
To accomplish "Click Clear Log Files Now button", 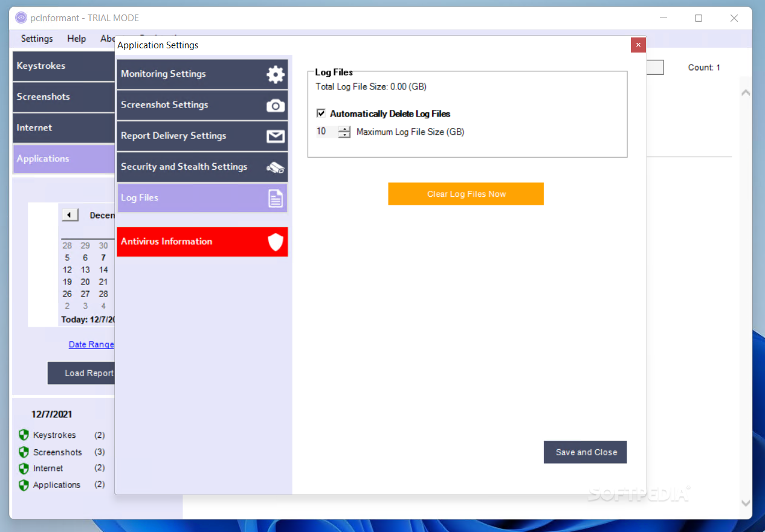I will pyautogui.click(x=466, y=194).
